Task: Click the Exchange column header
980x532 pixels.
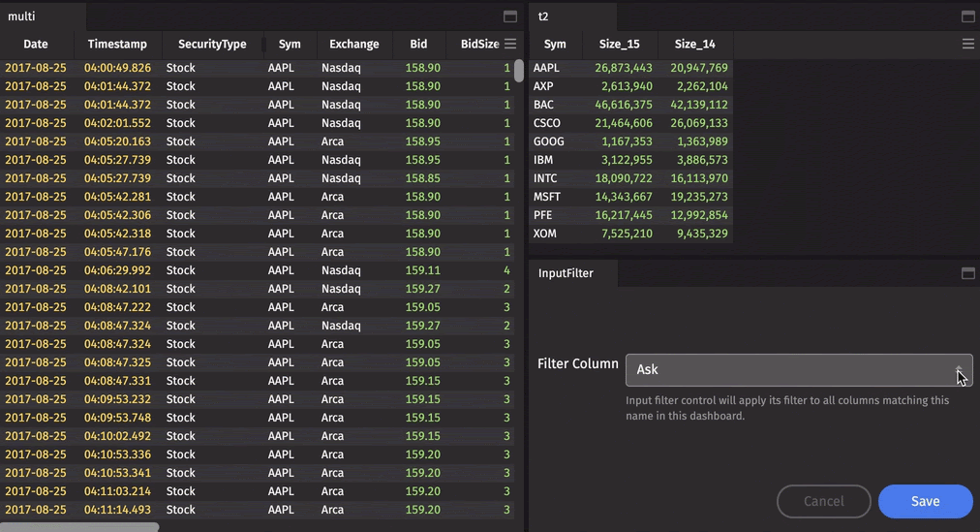Action: click(x=354, y=45)
